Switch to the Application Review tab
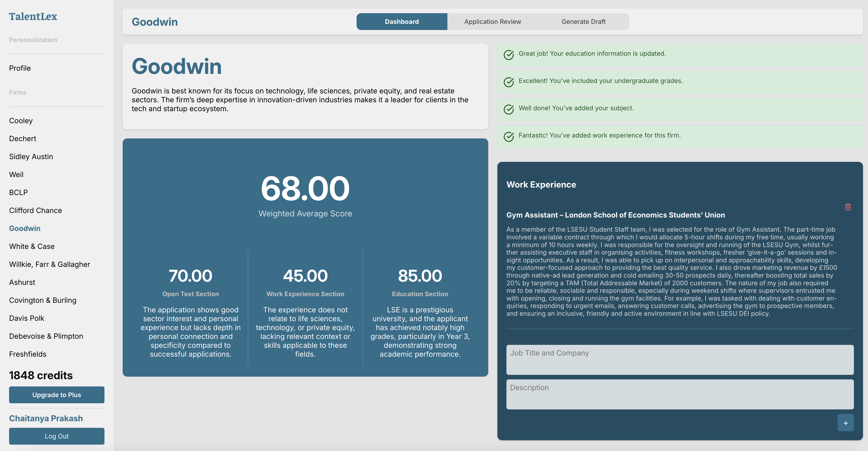 coord(492,22)
